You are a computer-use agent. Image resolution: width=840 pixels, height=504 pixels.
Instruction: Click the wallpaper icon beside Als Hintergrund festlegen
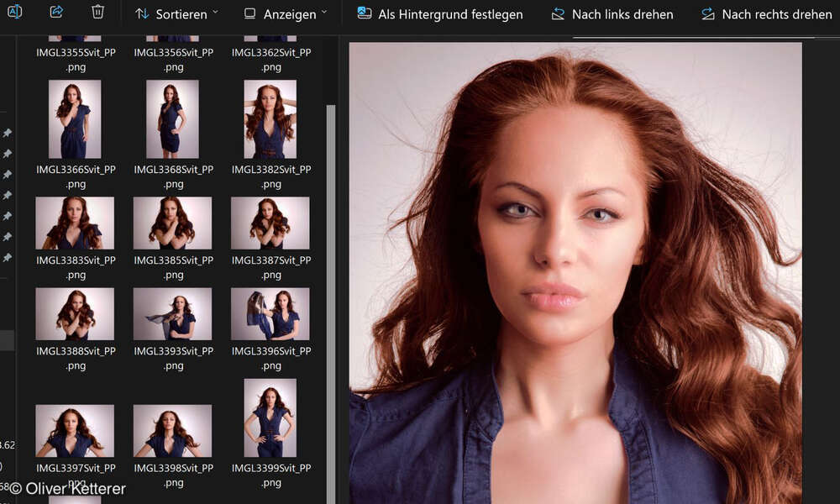pos(364,13)
